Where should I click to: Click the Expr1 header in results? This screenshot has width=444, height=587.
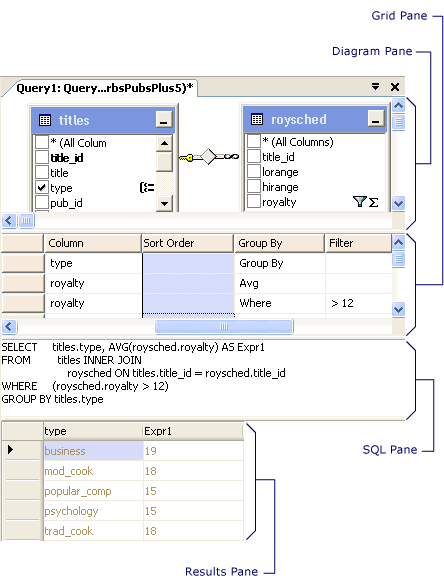coord(193,431)
